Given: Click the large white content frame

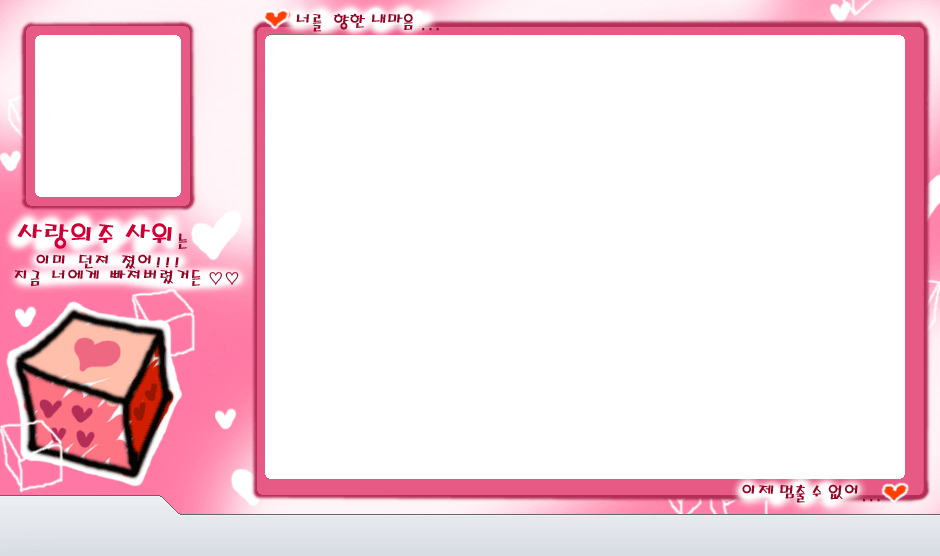Looking at the screenshot, I should (x=585, y=257).
